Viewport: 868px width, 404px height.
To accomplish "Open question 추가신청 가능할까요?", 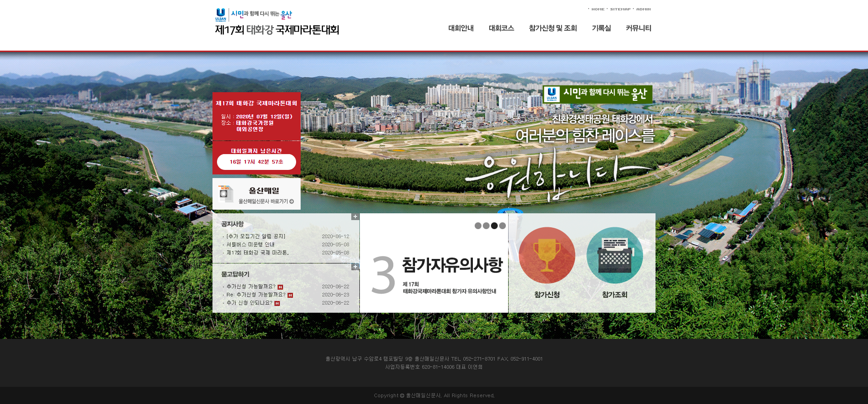I will coord(251,287).
